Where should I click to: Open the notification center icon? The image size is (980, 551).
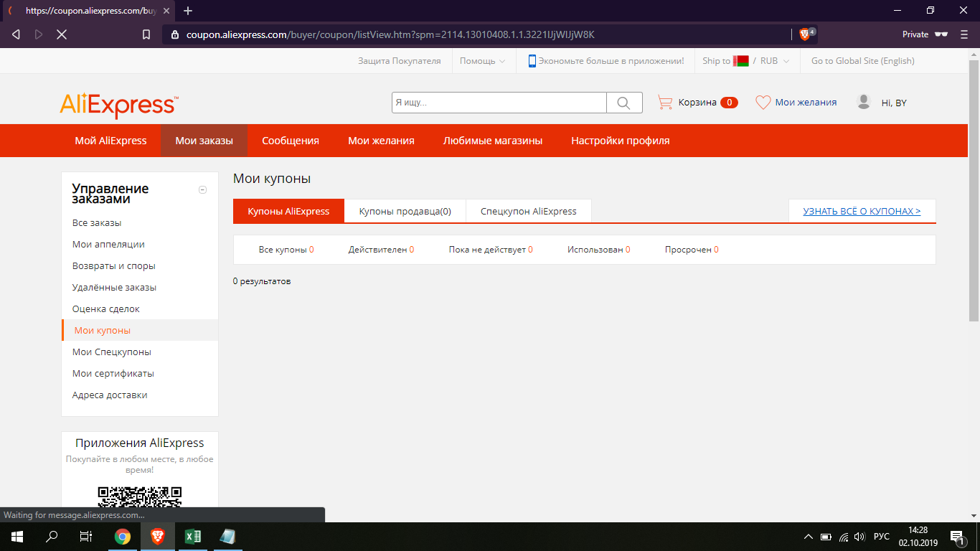tap(957, 536)
